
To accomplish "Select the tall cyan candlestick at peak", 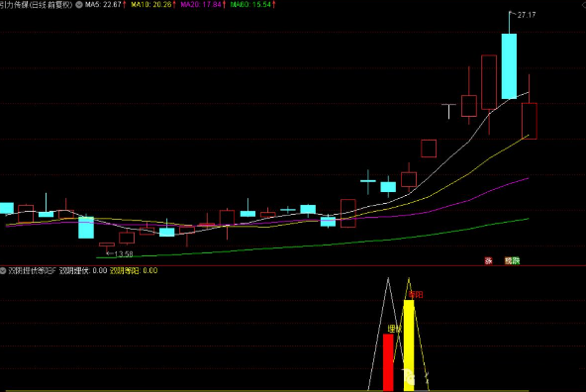I will tap(509, 66).
